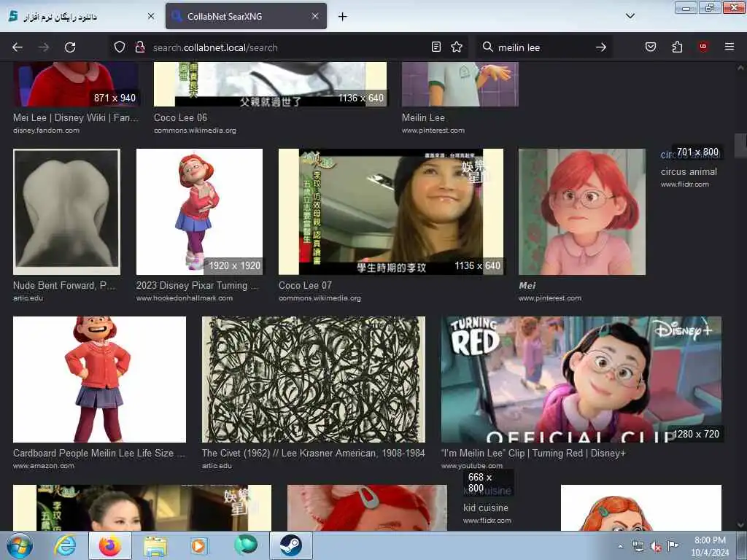Image resolution: width=747 pixels, height=560 pixels.
Task: Click the disney.fandom.com source text
Action: click(x=46, y=131)
